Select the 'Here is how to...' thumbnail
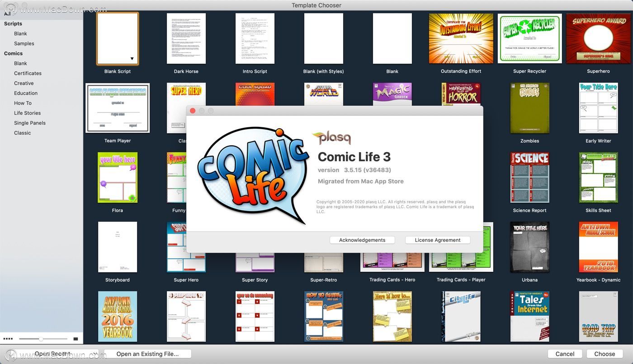This screenshot has height=364, width=633. coord(392,317)
